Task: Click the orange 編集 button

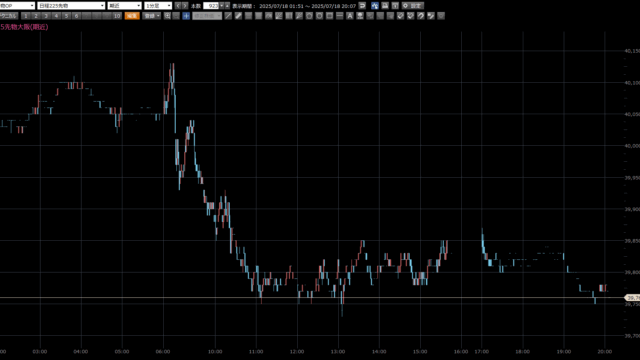Action: (132, 16)
